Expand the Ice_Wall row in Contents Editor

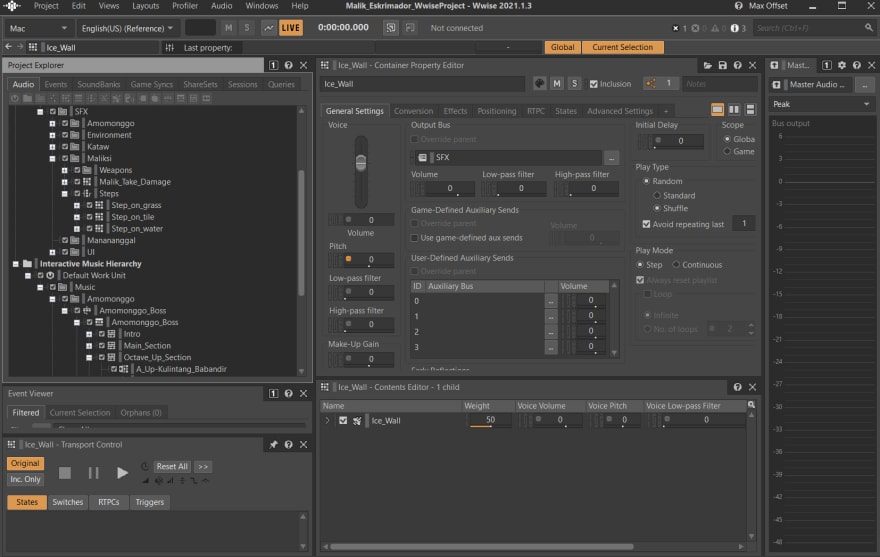[x=327, y=420]
